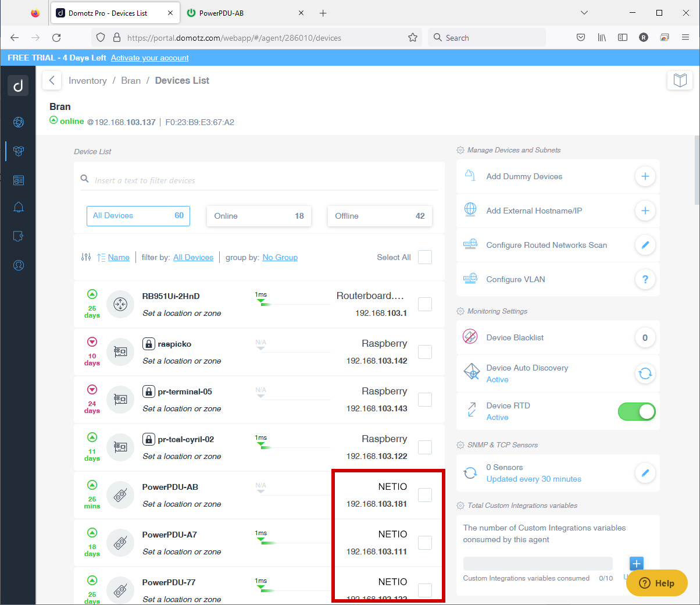Click Set a location or zone for raspicko
The height and width of the screenshot is (605, 700).
pyautogui.click(x=182, y=361)
